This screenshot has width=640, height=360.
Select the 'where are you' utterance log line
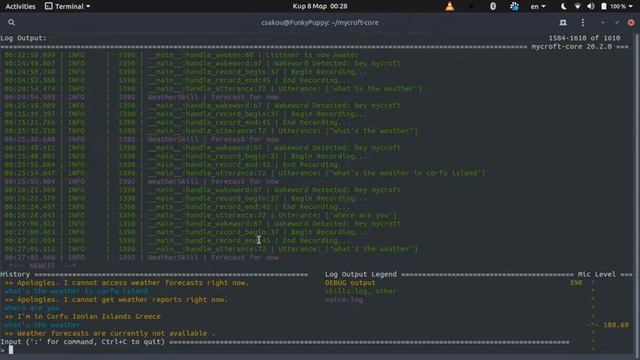pyautogui.click(x=200, y=215)
